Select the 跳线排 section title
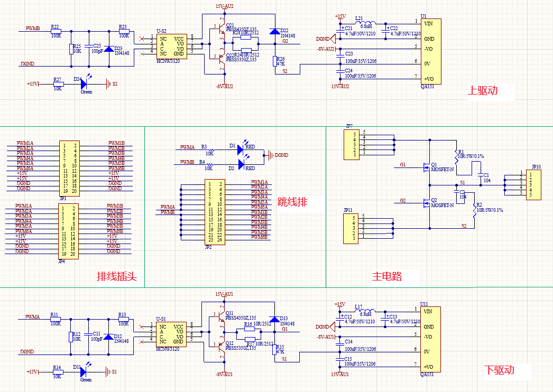The height and width of the screenshot is (392, 553). pos(292,202)
